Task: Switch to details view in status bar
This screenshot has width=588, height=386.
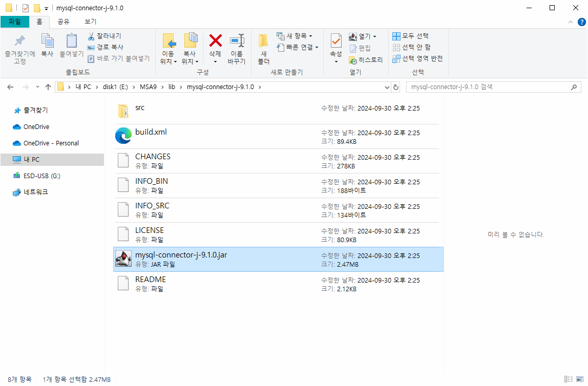Action: tap(569, 379)
